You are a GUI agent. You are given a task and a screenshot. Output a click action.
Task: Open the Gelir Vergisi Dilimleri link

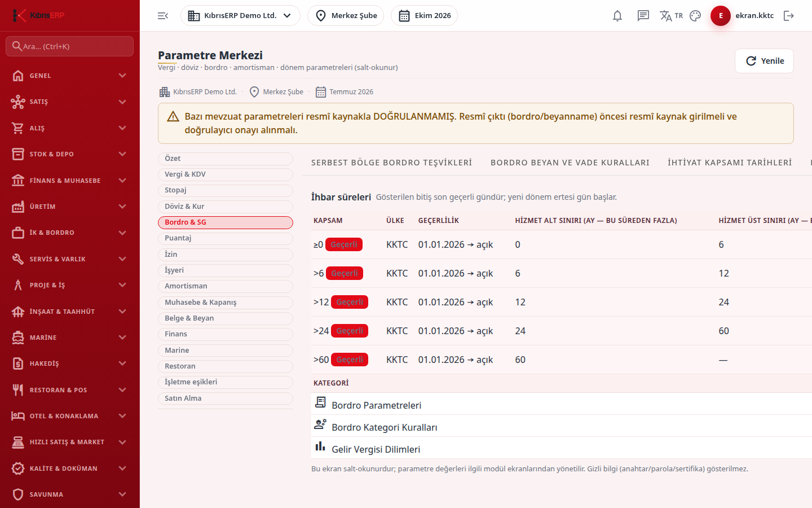click(376, 449)
